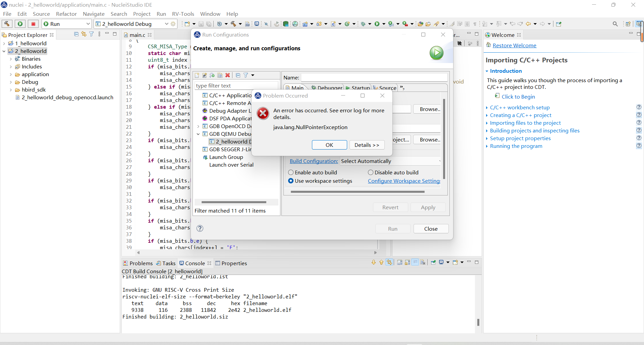The height and width of the screenshot is (345, 644).
Task: Click horizontal scrollbar under configurations list
Action: tap(234, 202)
